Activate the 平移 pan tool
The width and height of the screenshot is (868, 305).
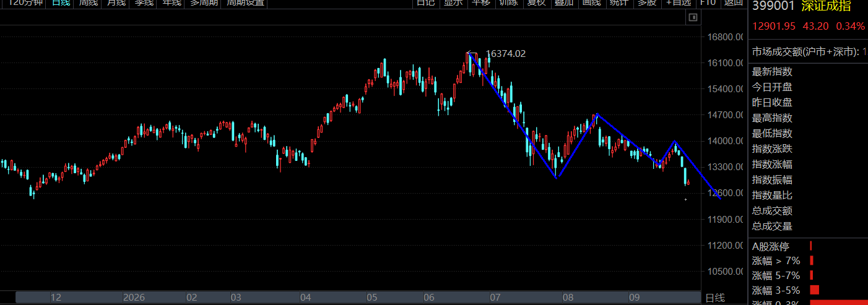[x=481, y=2]
